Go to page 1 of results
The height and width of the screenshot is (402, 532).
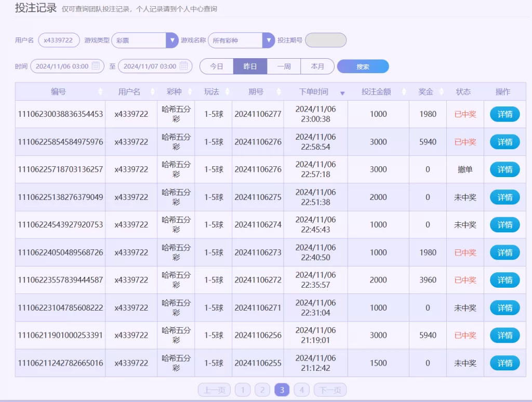243,390
